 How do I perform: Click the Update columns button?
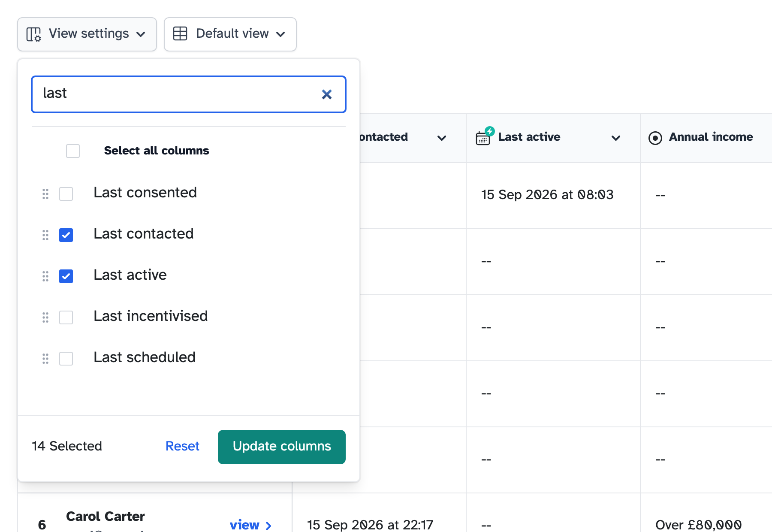click(x=282, y=447)
